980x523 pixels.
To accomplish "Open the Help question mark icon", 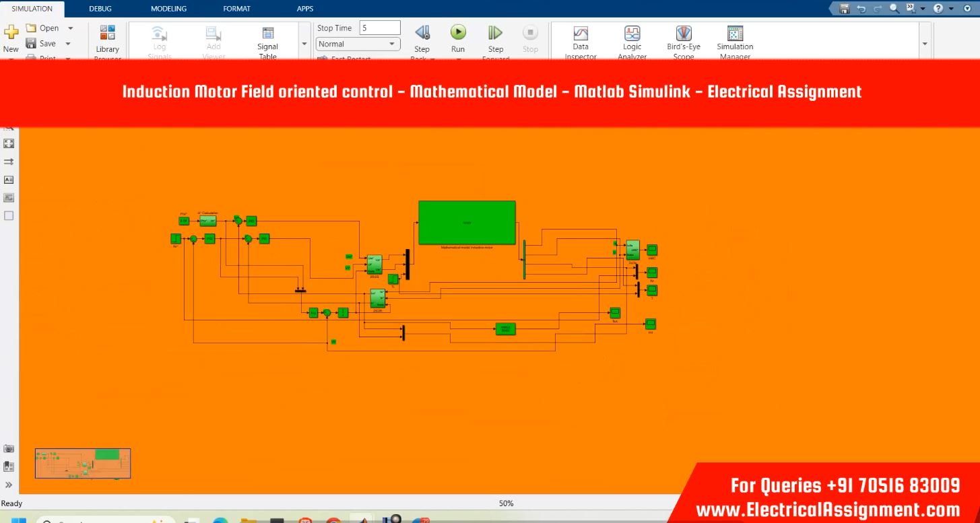I will [938, 9].
